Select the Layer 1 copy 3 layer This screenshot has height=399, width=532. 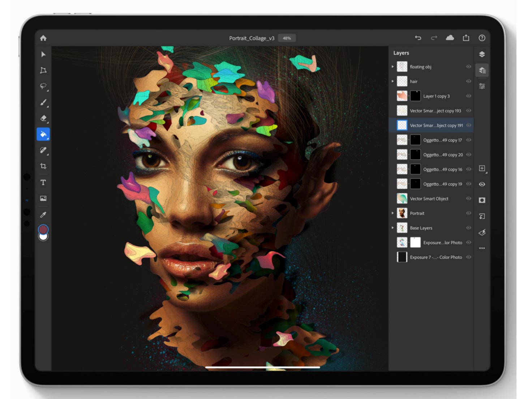[436, 96]
